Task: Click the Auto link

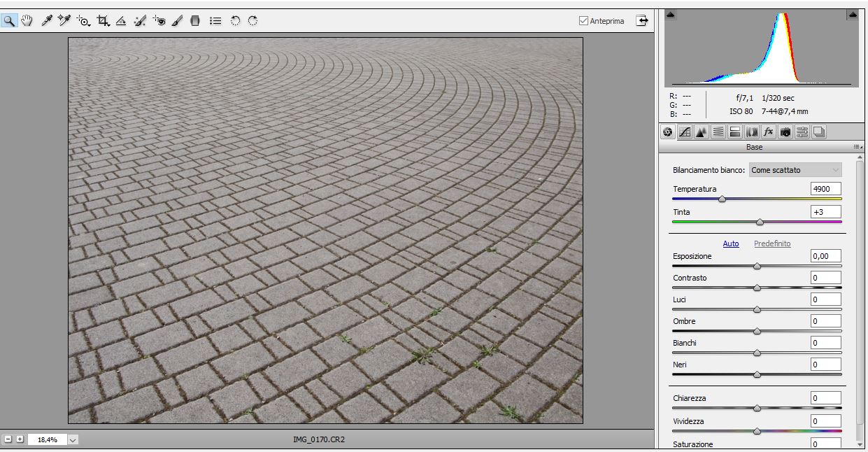Action: pos(730,243)
